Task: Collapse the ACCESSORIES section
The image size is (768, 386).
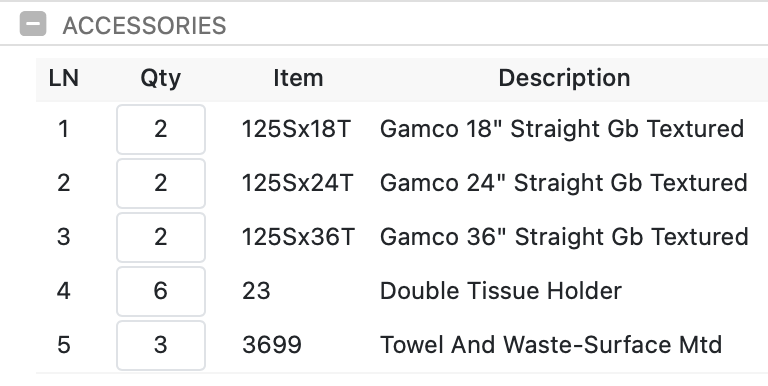Action: 33,24
